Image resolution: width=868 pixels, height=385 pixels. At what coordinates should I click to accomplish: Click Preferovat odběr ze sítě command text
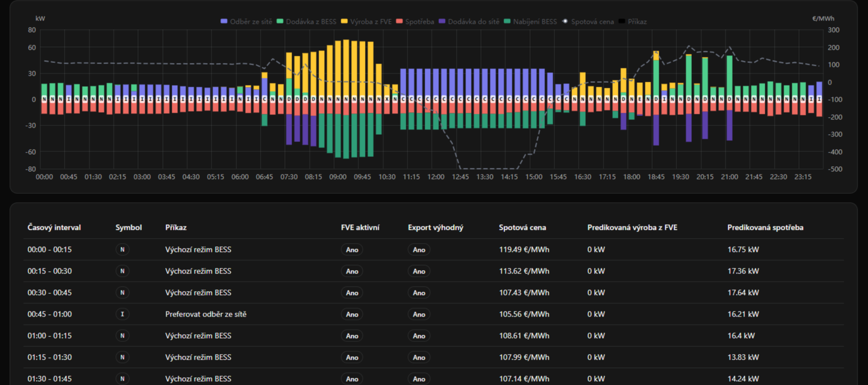pyautogui.click(x=206, y=314)
